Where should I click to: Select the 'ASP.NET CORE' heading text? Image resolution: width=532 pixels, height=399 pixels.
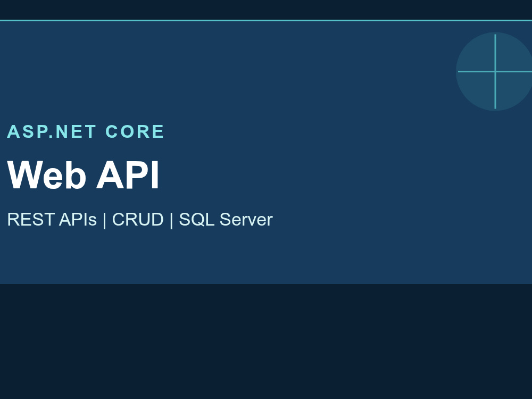(x=86, y=131)
